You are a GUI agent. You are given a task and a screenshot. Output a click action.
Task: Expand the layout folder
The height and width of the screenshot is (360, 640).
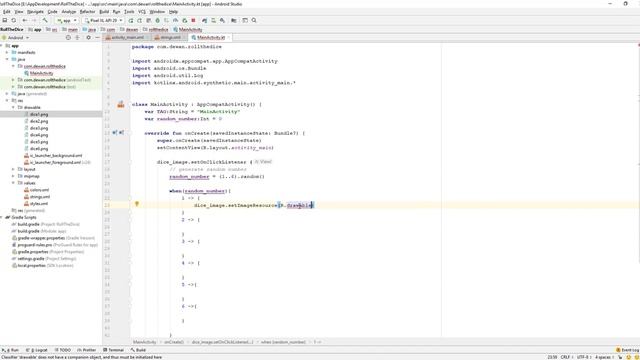pyautogui.click(x=13, y=169)
